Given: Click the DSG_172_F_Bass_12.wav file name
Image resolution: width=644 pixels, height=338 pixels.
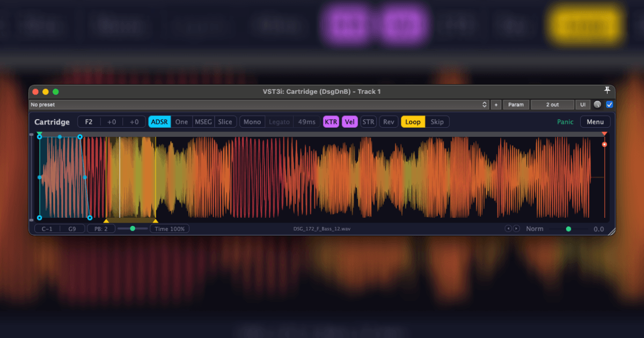Looking at the screenshot, I should pyautogui.click(x=323, y=229).
